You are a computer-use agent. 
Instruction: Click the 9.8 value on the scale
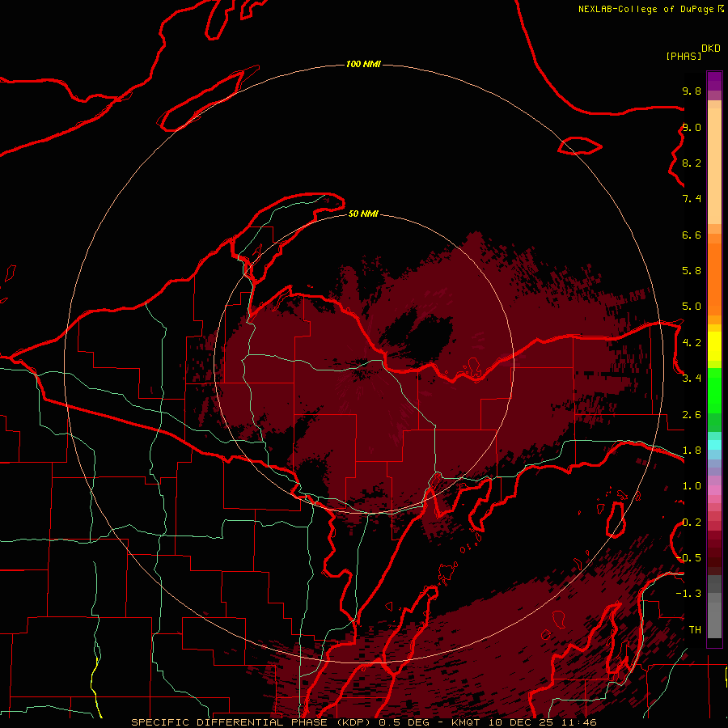[692, 91]
